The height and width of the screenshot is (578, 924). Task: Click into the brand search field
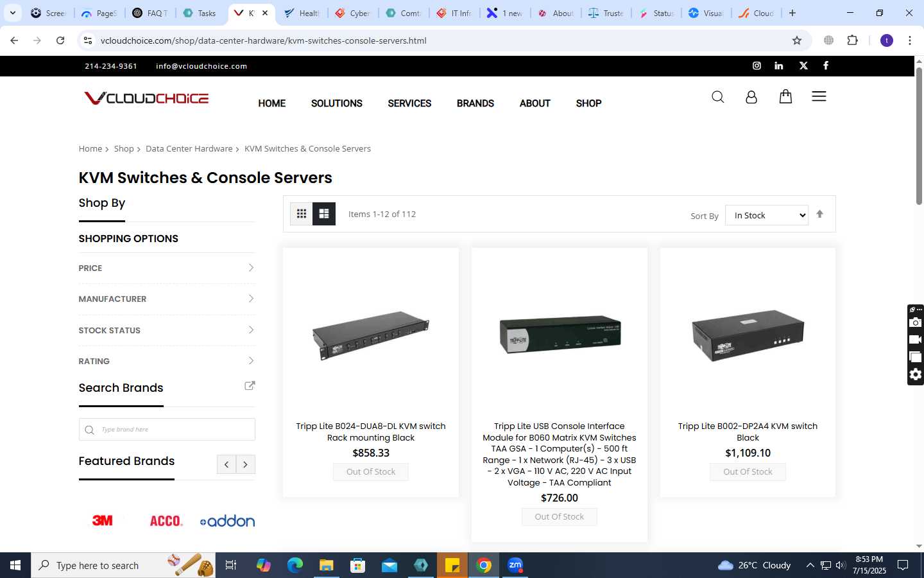pyautogui.click(x=167, y=430)
